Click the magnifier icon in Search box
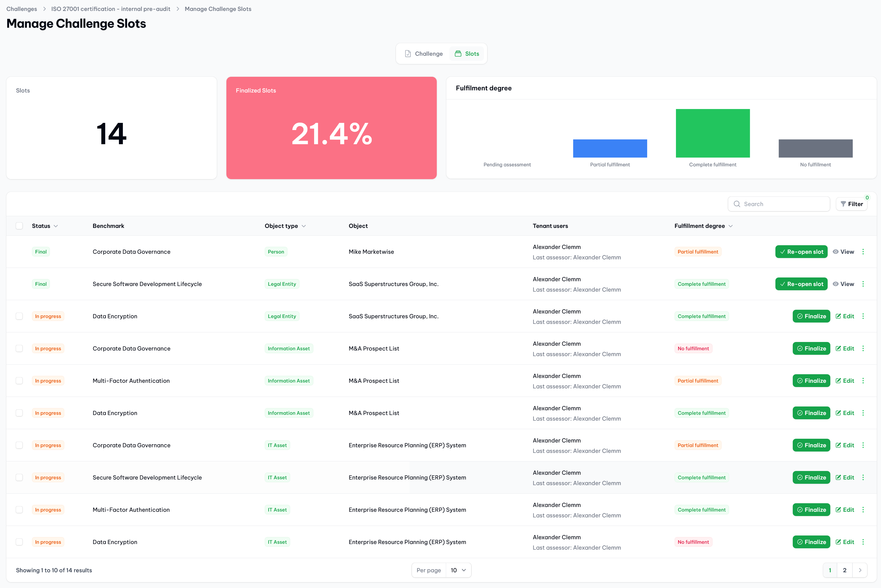The width and height of the screenshot is (881, 588). click(x=737, y=204)
